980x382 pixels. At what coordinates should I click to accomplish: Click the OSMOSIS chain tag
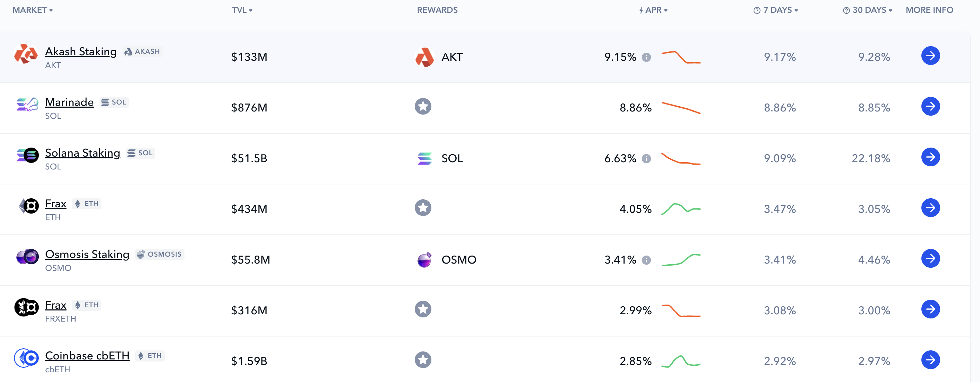point(160,254)
